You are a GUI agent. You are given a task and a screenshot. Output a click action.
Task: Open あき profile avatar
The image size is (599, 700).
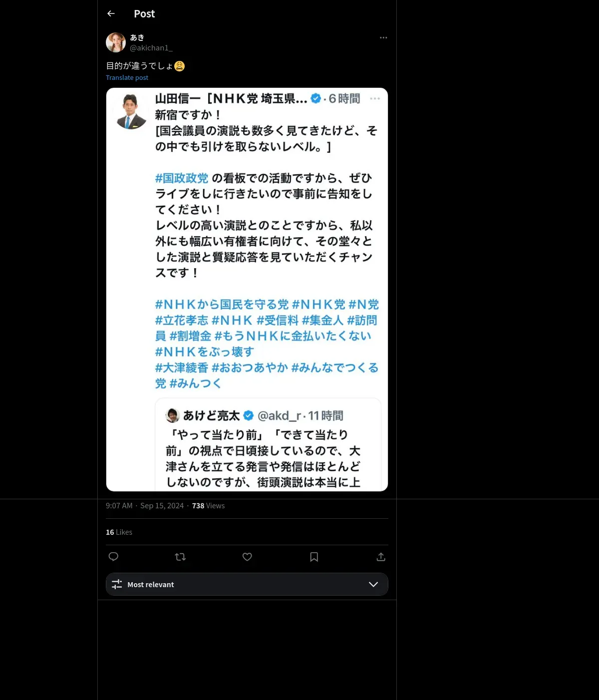click(x=116, y=42)
